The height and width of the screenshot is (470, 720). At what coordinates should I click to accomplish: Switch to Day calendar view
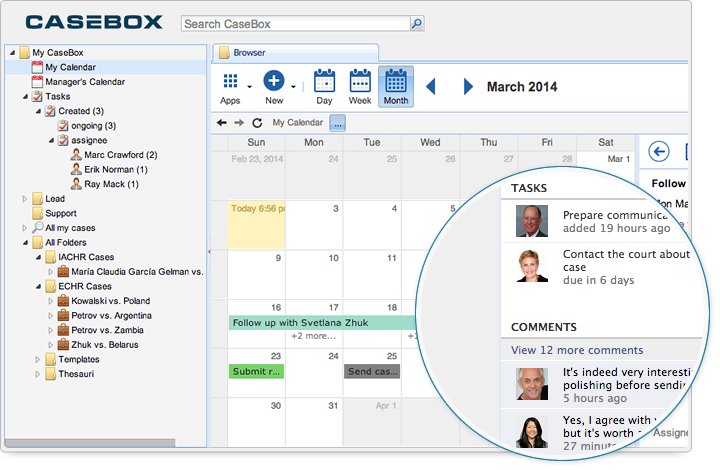[x=324, y=87]
